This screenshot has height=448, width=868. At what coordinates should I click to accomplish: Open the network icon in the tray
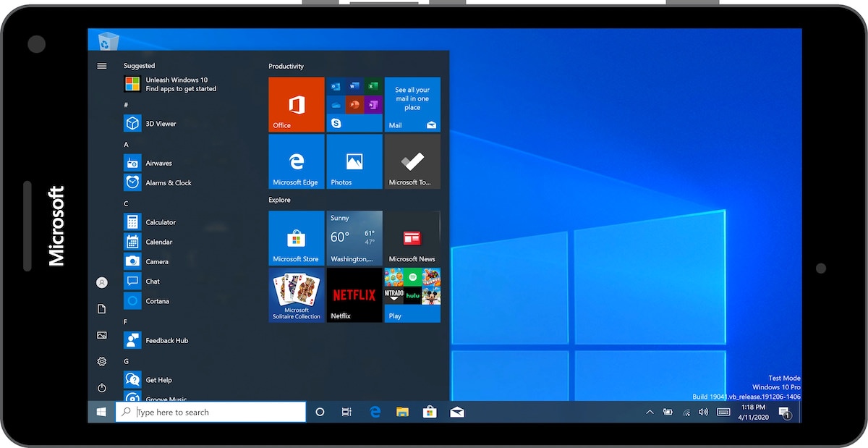[685, 412]
